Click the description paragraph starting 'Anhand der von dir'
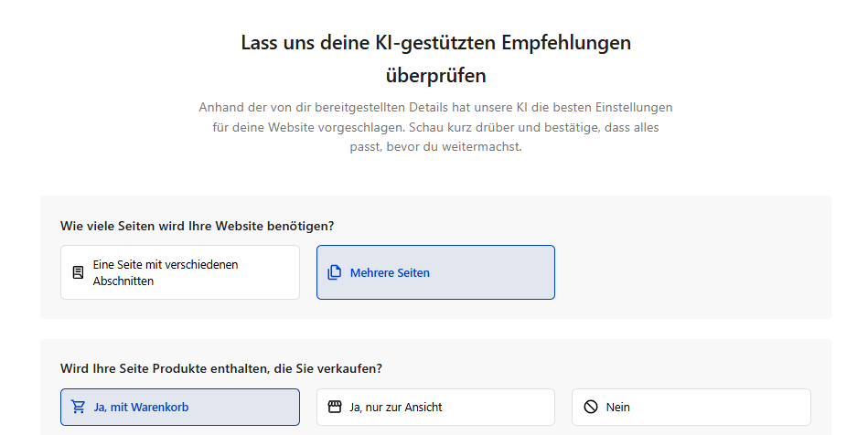The width and height of the screenshot is (868, 435). [x=435, y=126]
